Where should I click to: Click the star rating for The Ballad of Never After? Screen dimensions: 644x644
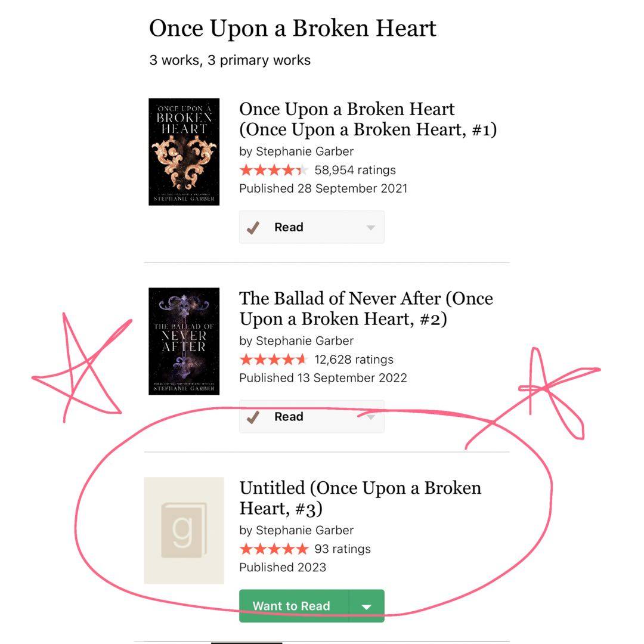274,360
